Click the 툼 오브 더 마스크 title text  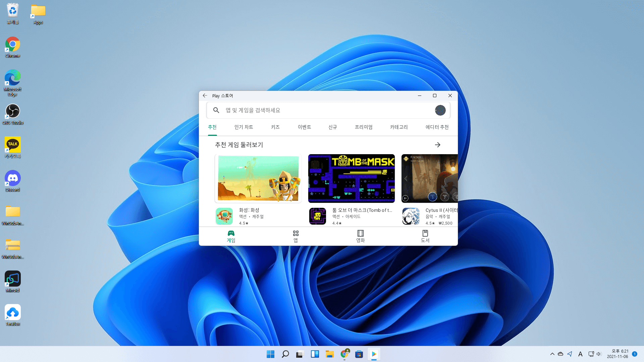[x=362, y=210]
